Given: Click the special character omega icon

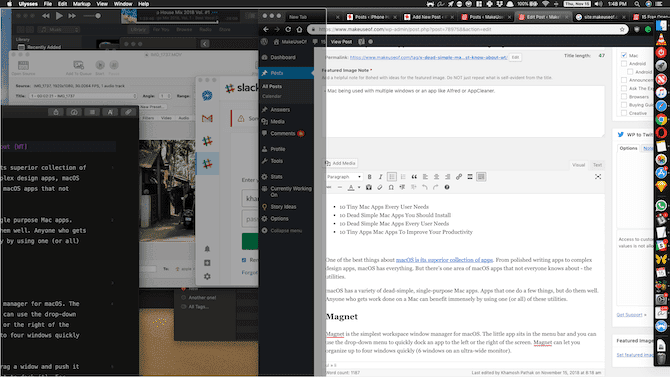Looking at the screenshot, I should click(391, 187).
